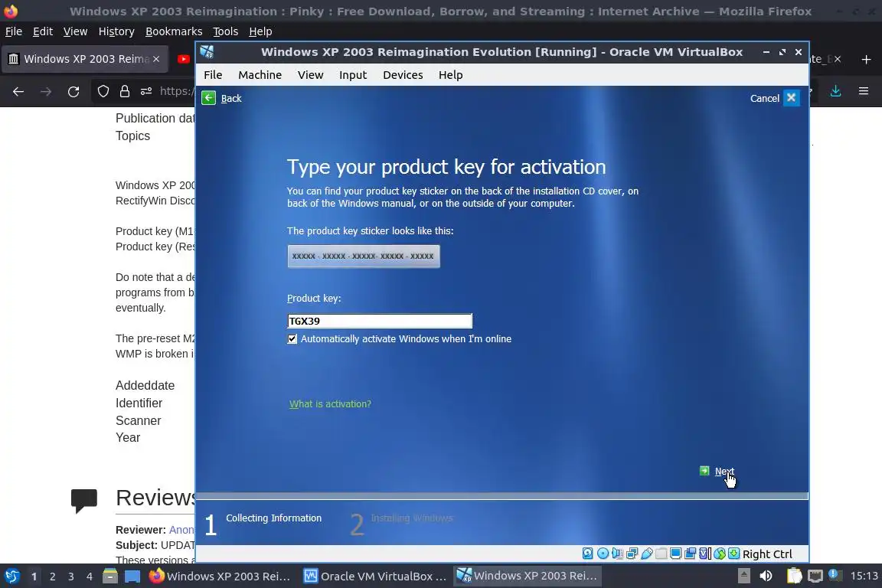The height and width of the screenshot is (588, 882).
Task: Switch to workspace 2 in taskbar
Action: pos(53,577)
